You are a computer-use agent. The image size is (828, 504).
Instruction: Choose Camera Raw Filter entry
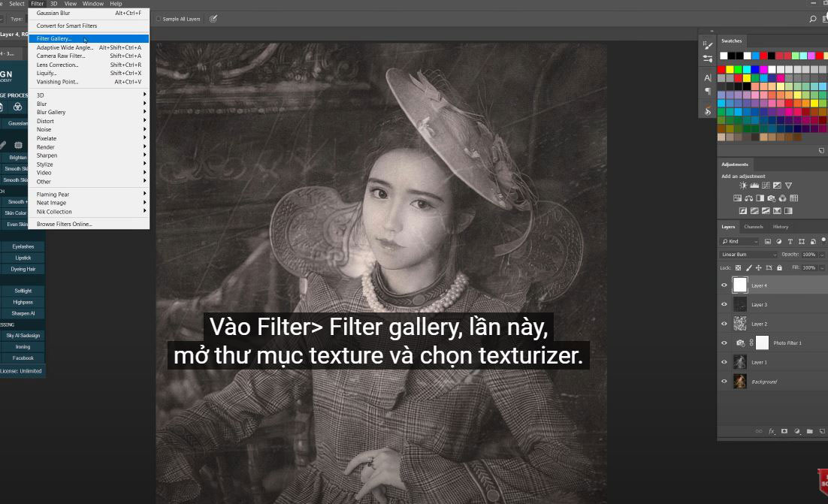[x=89, y=56]
